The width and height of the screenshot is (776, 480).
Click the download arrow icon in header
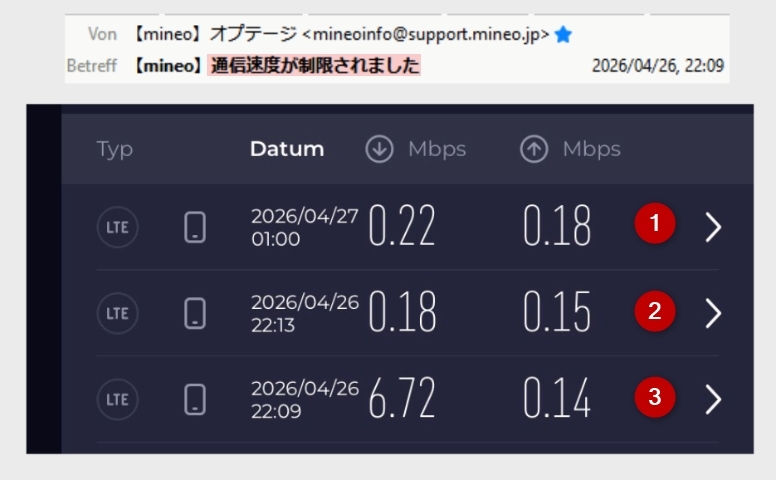(x=380, y=149)
